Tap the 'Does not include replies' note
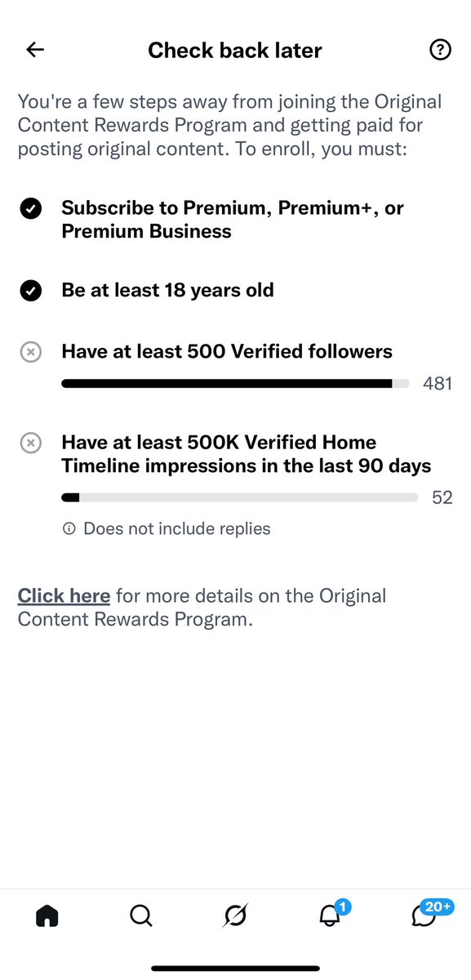The width and height of the screenshot is (471, 980). tap(176, 529)
